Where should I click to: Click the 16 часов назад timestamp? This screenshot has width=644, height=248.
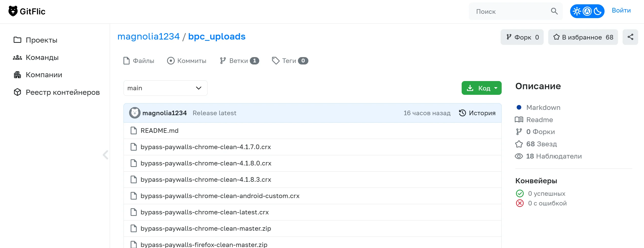click(427, 113)
